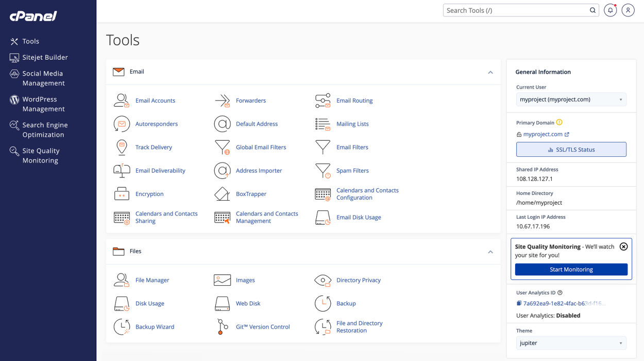The width and height of the screenshot is (644, 361).
Task: Click the Spam Filters funnel icon
Action: (323, 171)
